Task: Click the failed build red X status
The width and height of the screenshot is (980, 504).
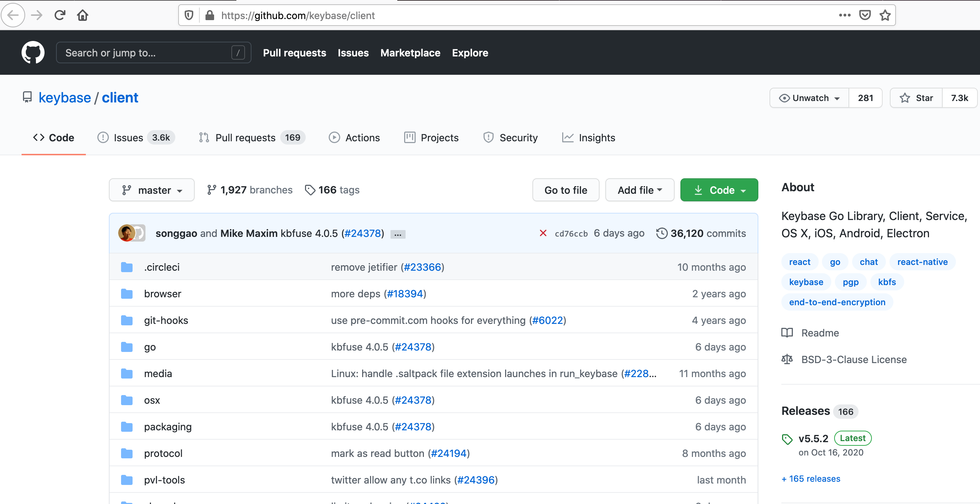Action: (x=543, y=233)
